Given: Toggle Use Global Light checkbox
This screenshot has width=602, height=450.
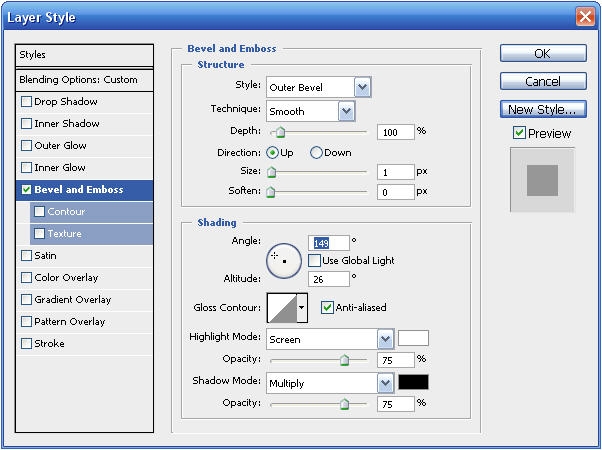Looking at the screenshot, I should (314, 261).
